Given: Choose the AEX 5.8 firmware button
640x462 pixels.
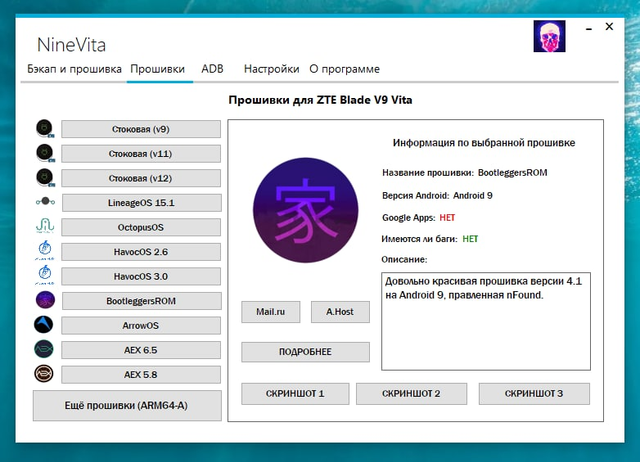Looking at the screenshot, I should point(141,374).
